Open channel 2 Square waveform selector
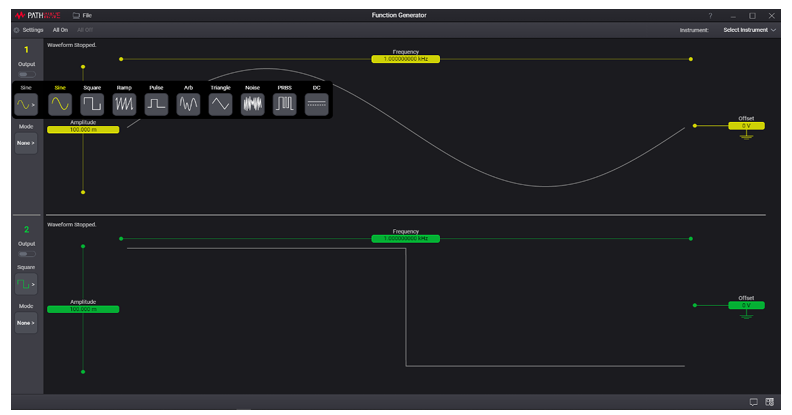 (26, 284)
